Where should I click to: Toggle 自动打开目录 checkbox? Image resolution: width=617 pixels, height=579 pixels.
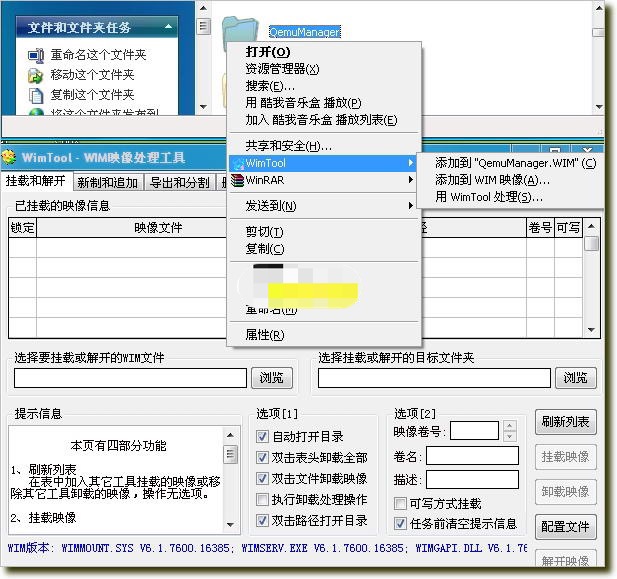[x=262, y=436]
